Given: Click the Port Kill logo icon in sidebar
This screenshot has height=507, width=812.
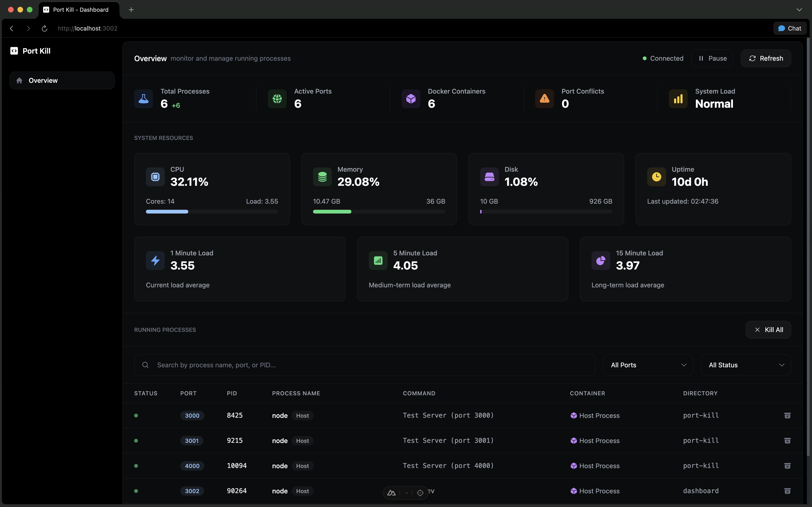Looking at the screenshot, I should click(14, 51).
